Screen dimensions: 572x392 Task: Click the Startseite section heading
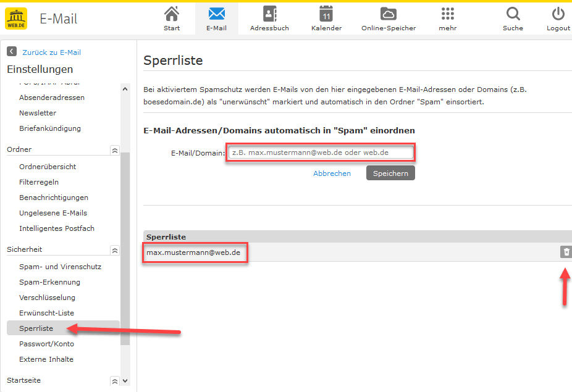(23, 380)
